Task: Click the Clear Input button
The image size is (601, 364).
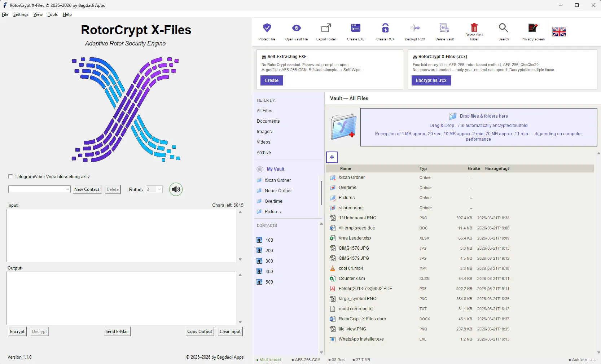Action: coord(230,332)
